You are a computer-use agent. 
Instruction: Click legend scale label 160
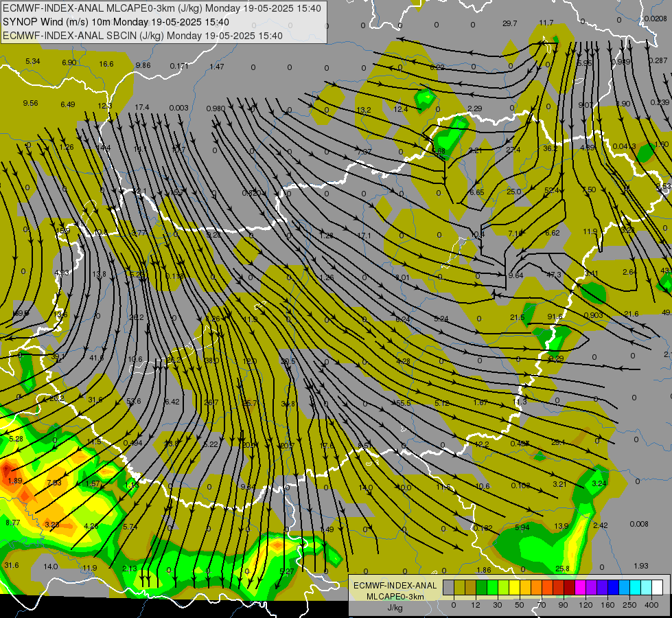point(607,605)
